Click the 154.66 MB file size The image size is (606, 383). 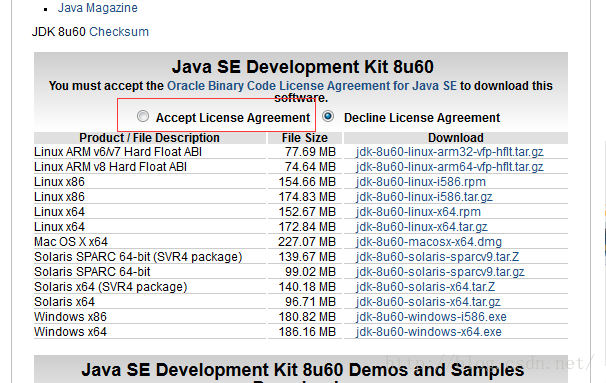pyautogui.click(x=307, y=182)
